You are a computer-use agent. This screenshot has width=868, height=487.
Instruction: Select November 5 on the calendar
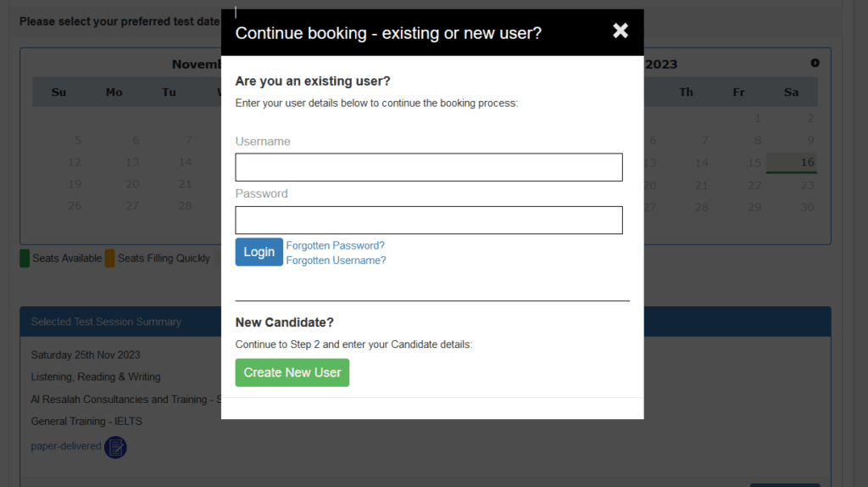tap(77, 141)
